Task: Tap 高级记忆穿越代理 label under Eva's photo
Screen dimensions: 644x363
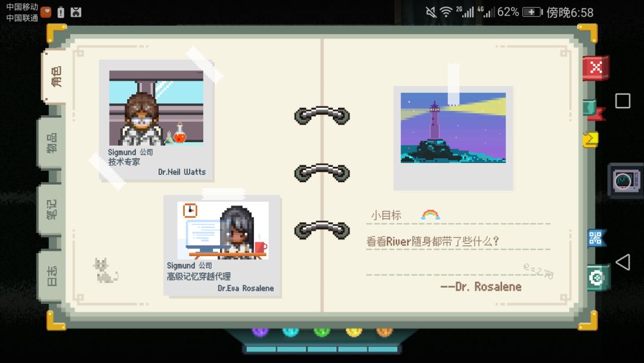Action: click(x=199, y=276)
